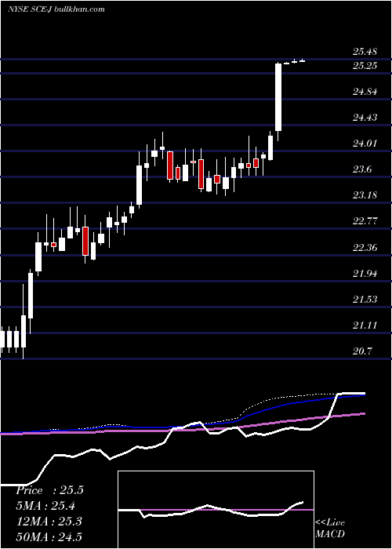Select the 24.01 price axis label
Screen dimensions: 392x549
pyautogui.click(x=365, y=144)
